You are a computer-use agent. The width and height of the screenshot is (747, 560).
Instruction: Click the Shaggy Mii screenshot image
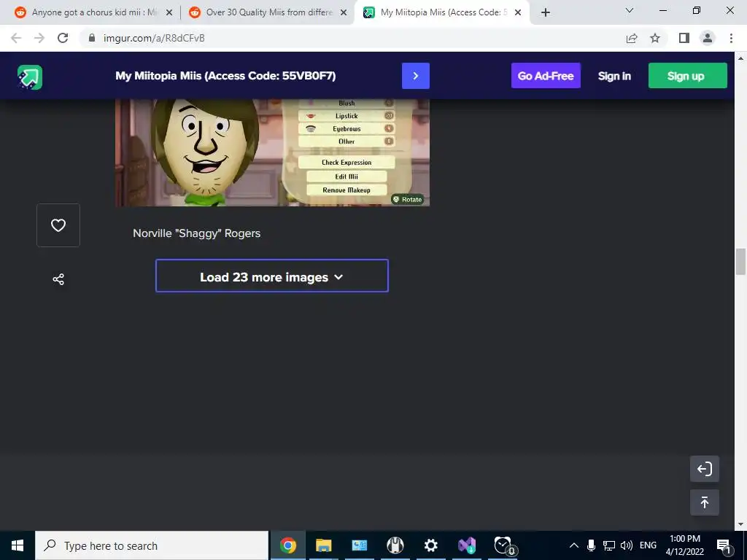tap(272, 152)
